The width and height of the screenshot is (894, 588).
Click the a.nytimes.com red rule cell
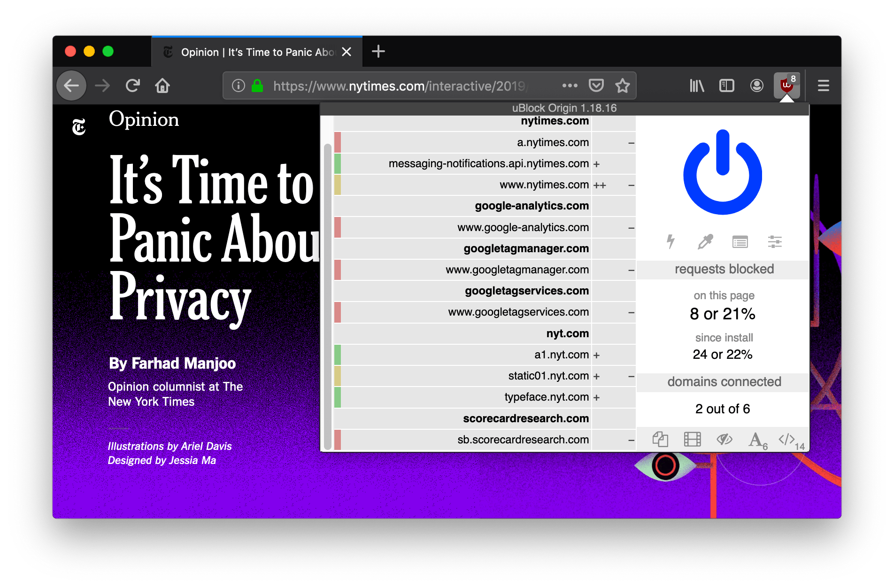tap(338, 142)
